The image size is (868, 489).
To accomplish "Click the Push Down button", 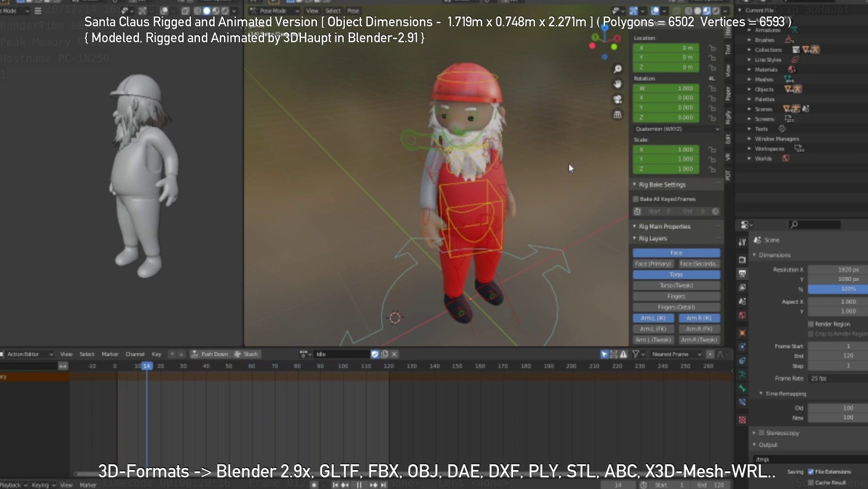I will 209,354.
